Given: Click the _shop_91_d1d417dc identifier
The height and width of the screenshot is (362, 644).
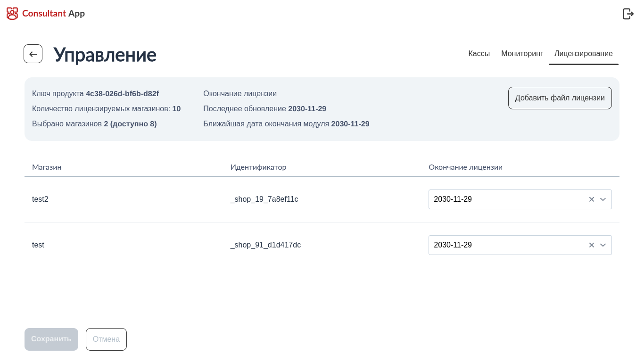Looking at the screenshot, I should pos(265,245).
